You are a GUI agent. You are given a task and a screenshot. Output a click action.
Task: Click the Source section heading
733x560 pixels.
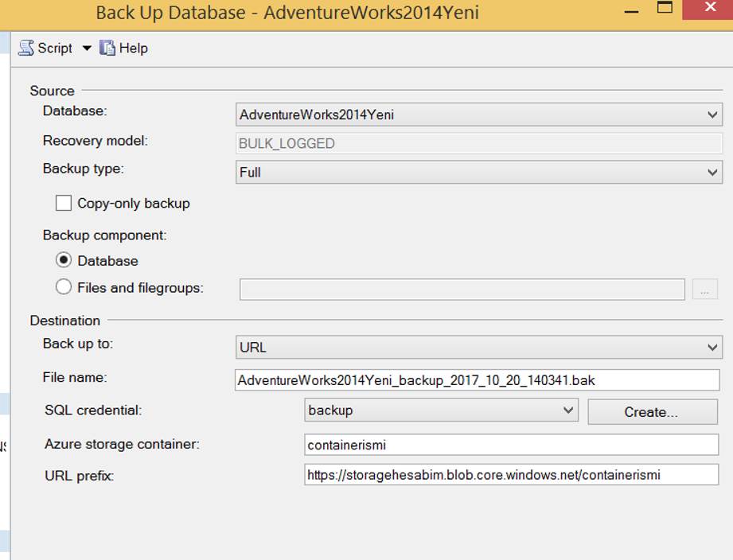[x=52, y=91]
